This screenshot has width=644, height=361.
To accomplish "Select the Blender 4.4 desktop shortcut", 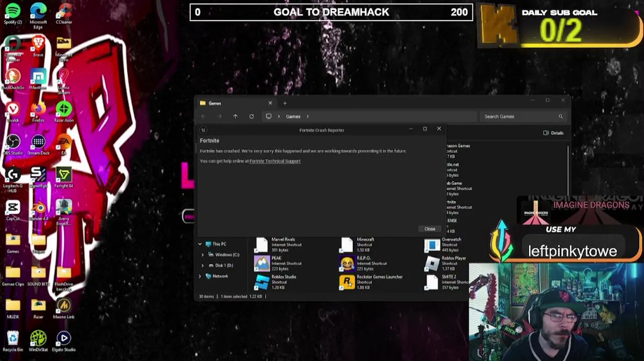I will click(x=38, y=211).
